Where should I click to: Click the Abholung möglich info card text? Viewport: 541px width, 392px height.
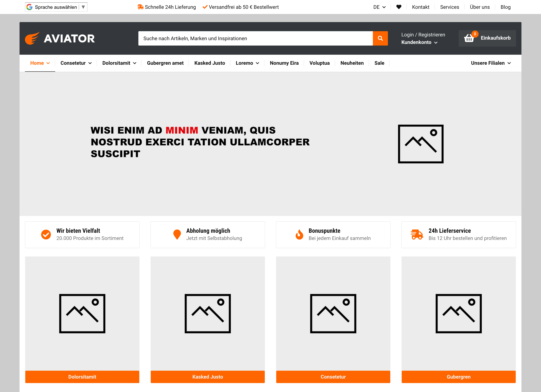coord(214,235)
